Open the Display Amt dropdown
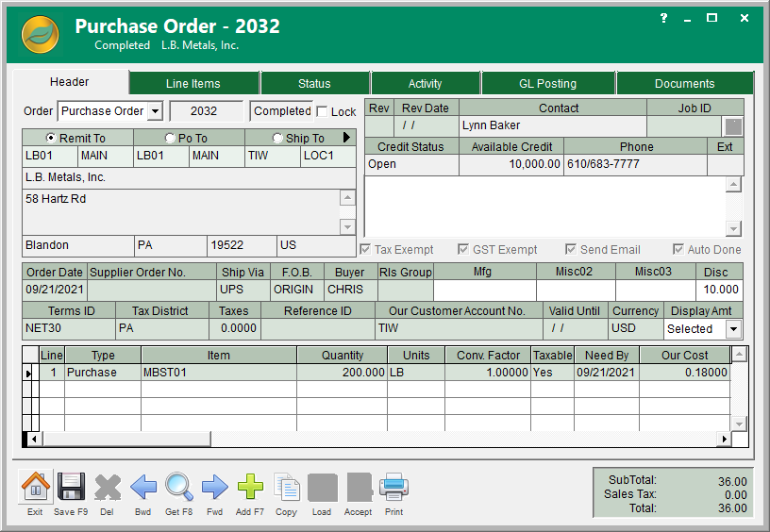The width and height of the screenshot is (770, 532). click(x=733, y=329)
